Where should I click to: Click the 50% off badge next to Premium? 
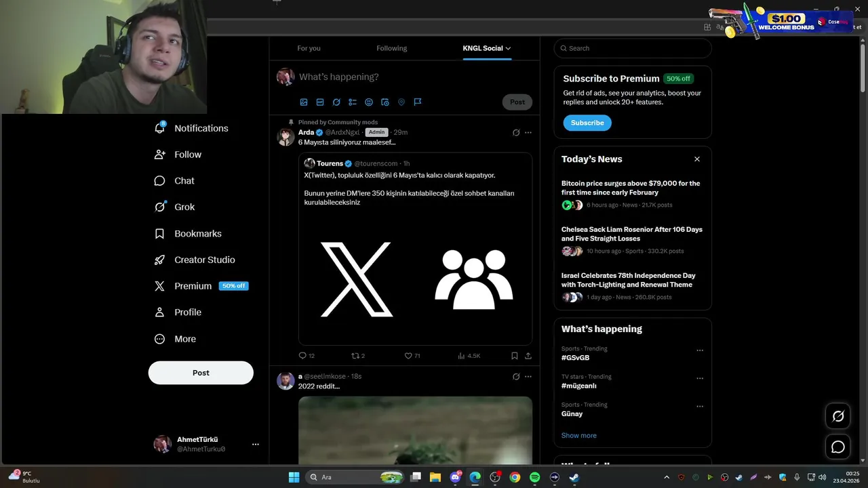pos(233,286)
